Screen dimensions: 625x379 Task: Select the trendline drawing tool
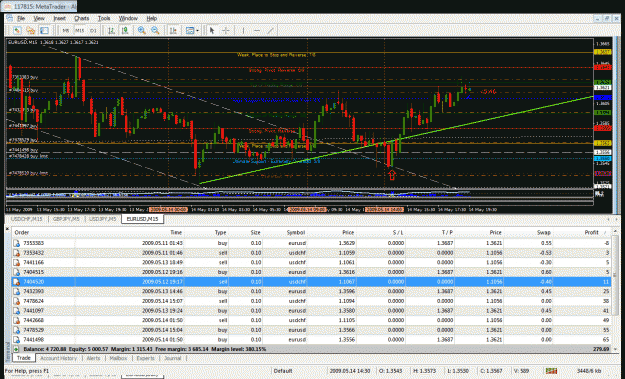pos(271,30)
